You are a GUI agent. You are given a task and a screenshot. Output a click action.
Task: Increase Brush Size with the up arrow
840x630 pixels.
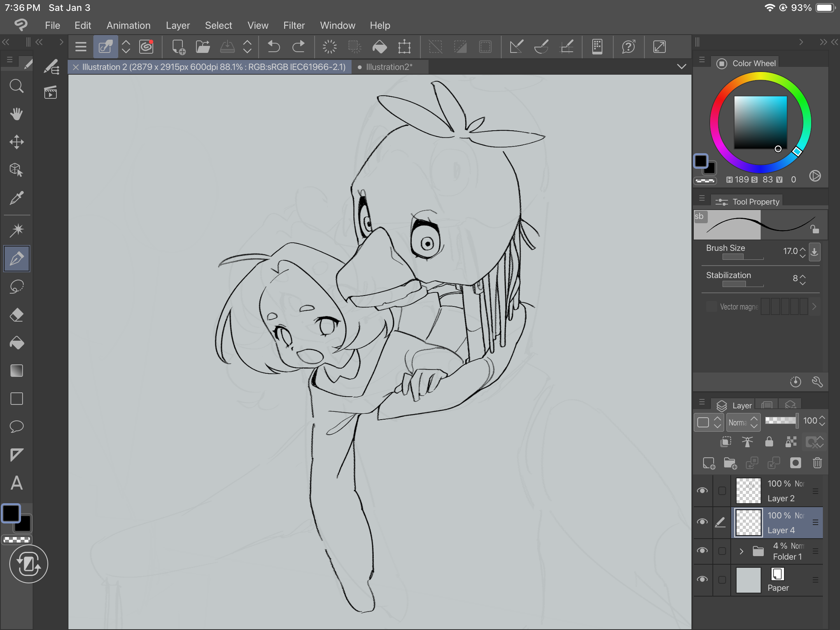point(803,249)
